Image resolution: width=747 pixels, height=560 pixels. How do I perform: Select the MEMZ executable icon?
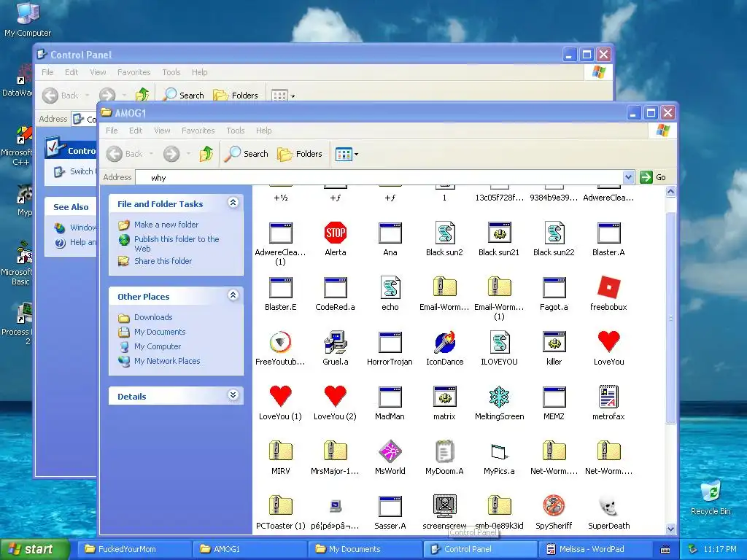point(554,397)
